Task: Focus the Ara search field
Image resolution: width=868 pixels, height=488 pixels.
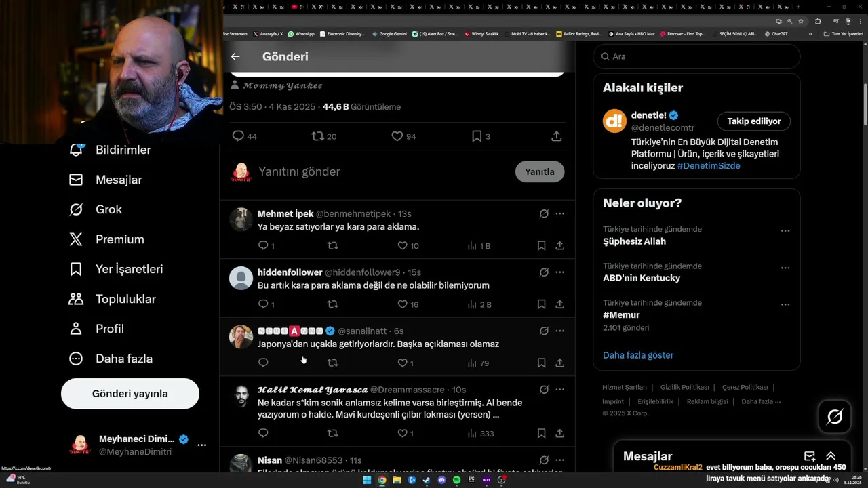Action: (x=697, y=56)
